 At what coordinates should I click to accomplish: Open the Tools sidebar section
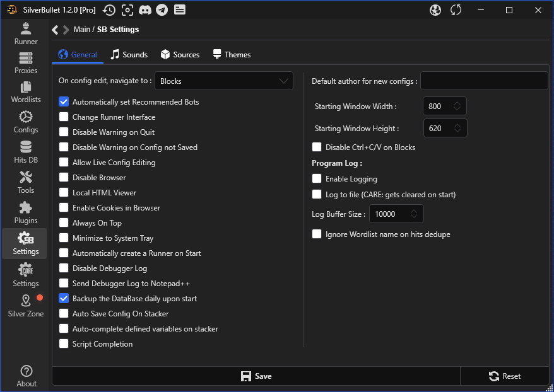point(26,183)
